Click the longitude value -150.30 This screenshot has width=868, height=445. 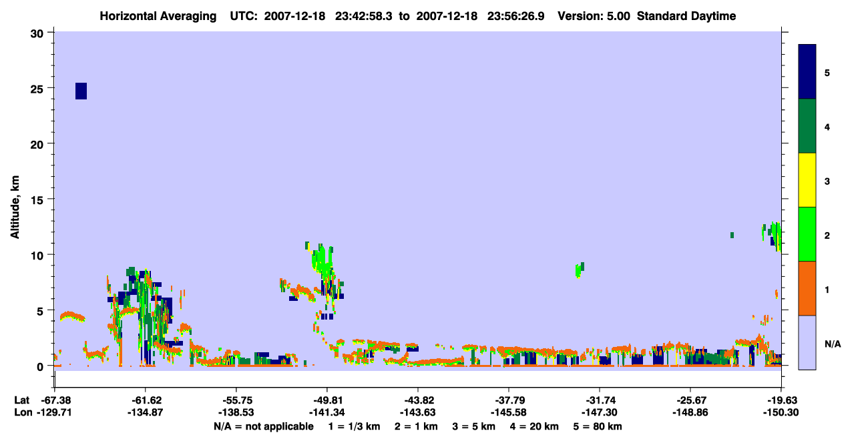[781, 413]
